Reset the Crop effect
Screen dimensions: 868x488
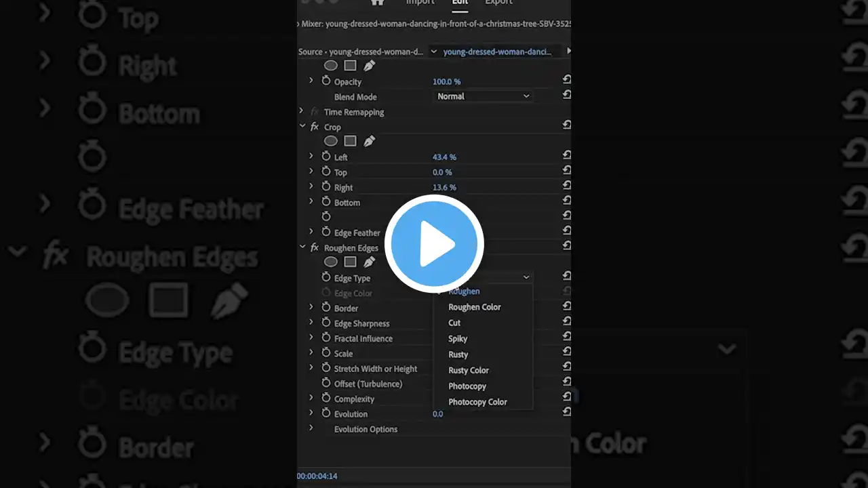(566, 125)
